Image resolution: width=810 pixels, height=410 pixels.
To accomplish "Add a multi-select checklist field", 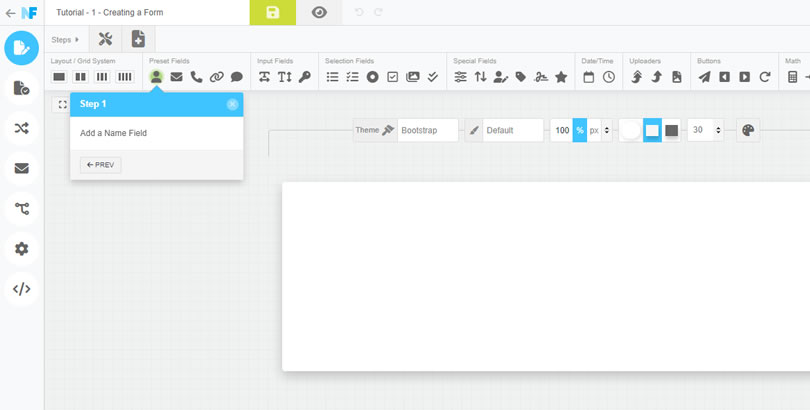I will pyautogui.click(x=352, y=77).
